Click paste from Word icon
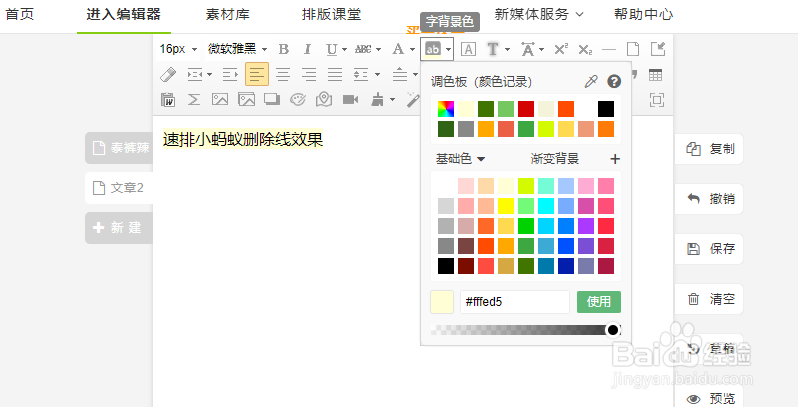The height and width of the screenshot is (407, 798). pyautogui.click(x=168, y=100)
